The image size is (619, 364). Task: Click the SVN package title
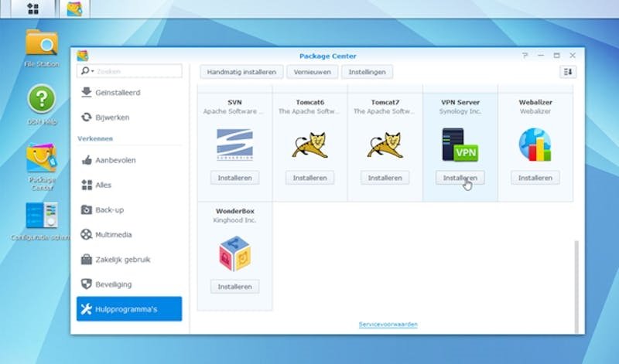pos(235,102)
